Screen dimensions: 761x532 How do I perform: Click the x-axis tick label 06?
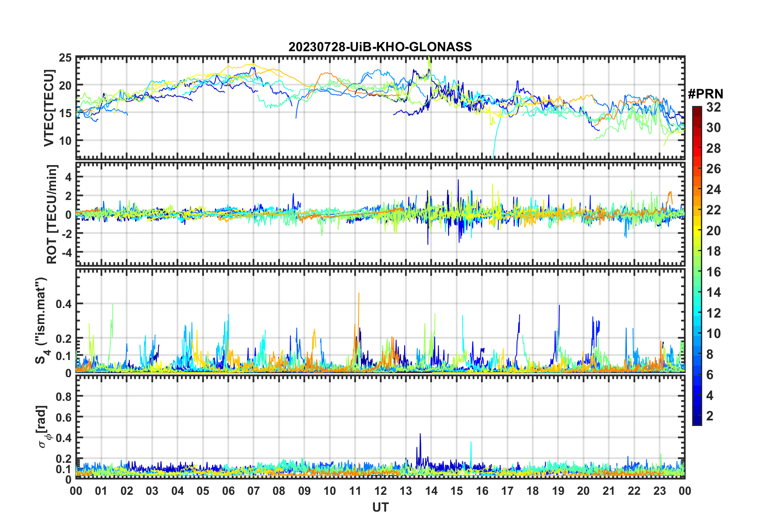pyautogui.click(x=228, y=491)
